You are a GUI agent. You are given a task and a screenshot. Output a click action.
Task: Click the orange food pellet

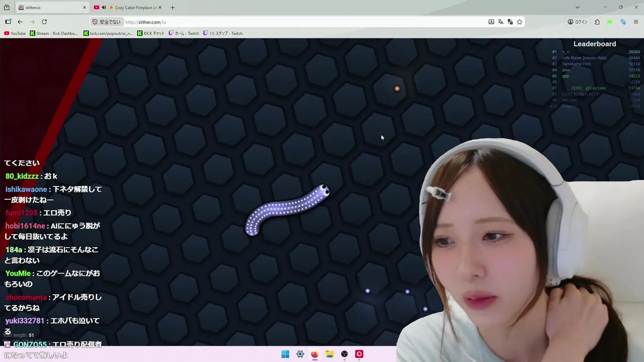point(397,89)
